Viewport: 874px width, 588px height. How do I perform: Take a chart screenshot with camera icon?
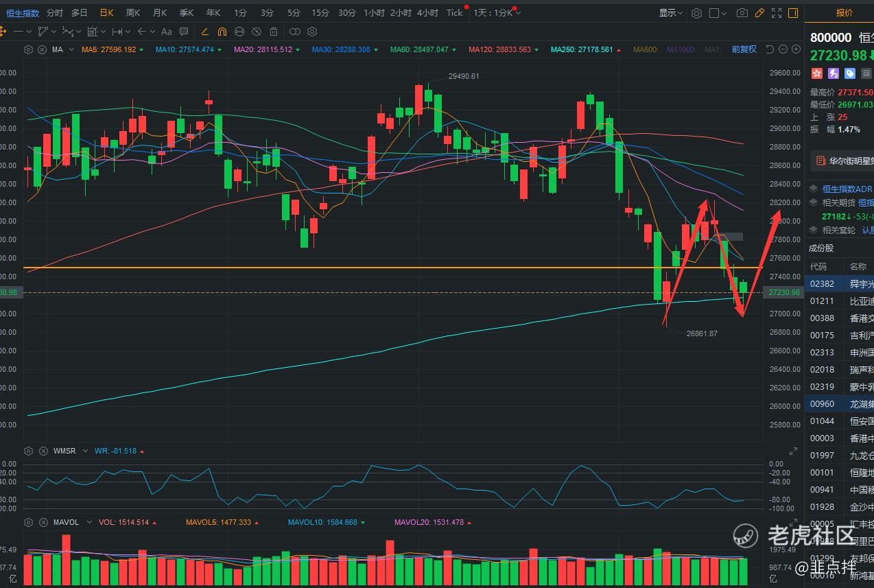click(742, 12)
